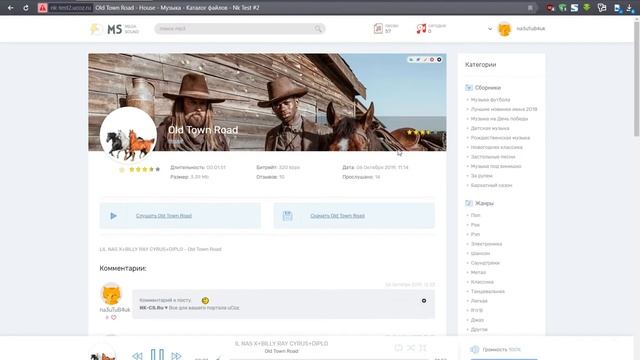Click the red moderation icon on cover
The image size is (640, 360).
tap(432, 60)
